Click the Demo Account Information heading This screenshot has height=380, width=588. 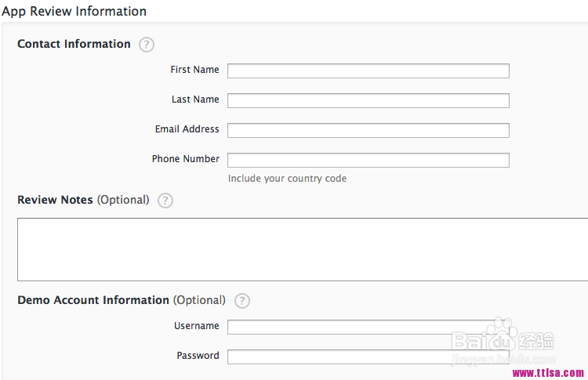tap(93, 300)
